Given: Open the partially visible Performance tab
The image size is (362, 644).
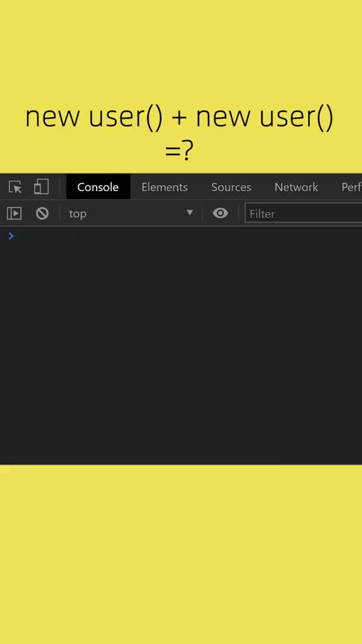Looking at the screenshot, I should 351,187.
